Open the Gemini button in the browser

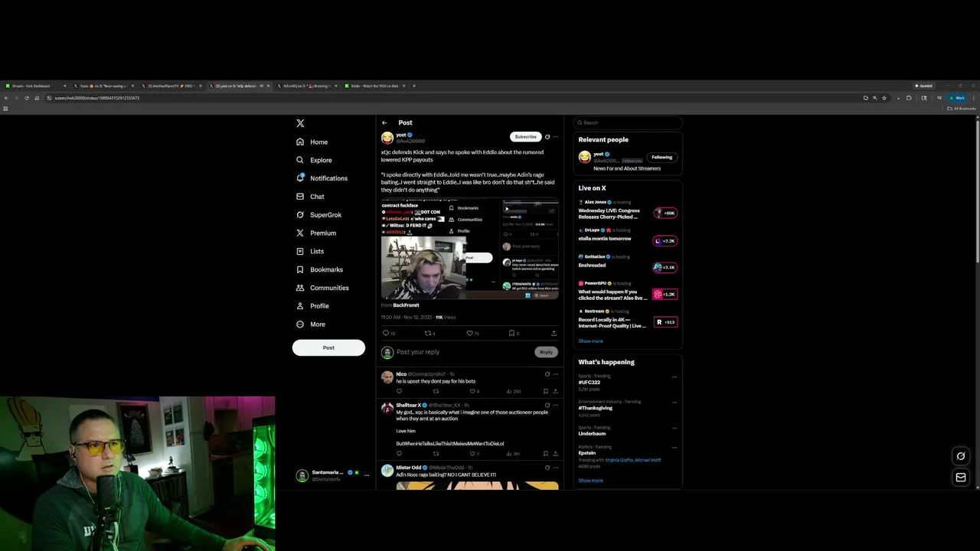923,86
